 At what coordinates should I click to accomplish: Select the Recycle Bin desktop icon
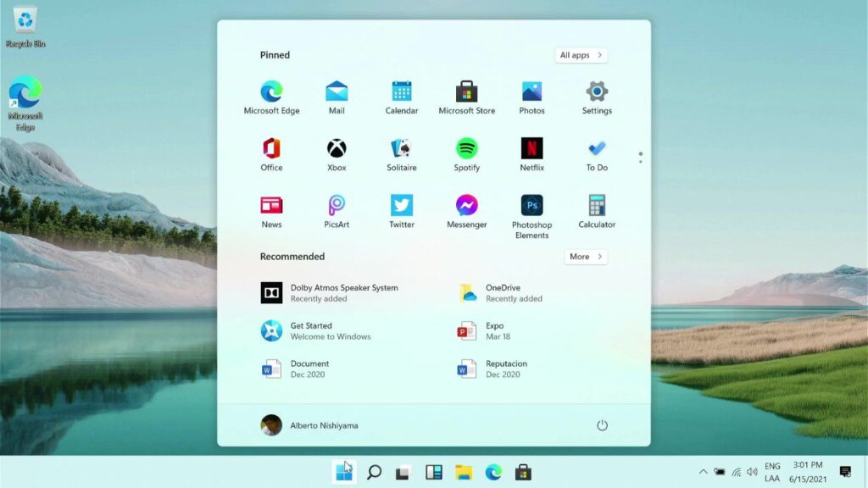click(x=25, y=27)
